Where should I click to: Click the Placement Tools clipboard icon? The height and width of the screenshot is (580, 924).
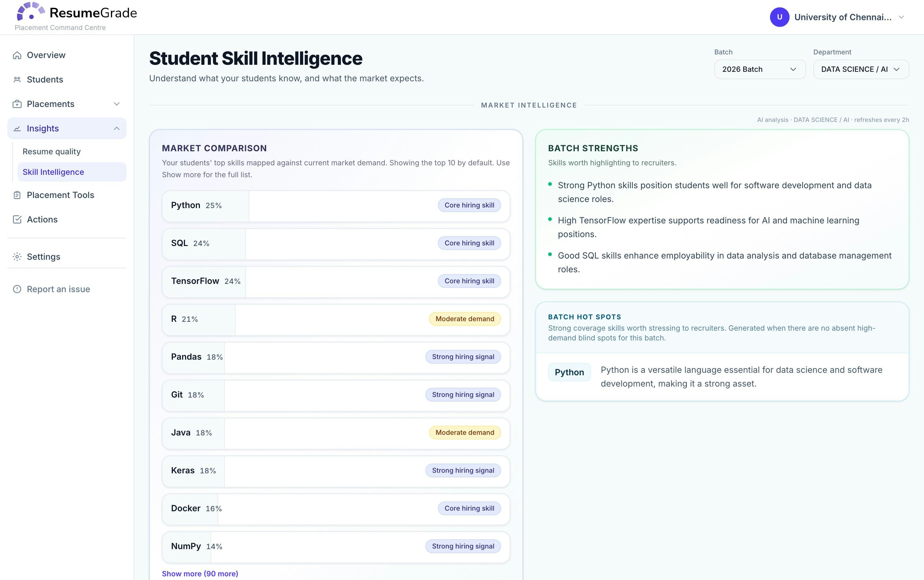tap(17, 195)
